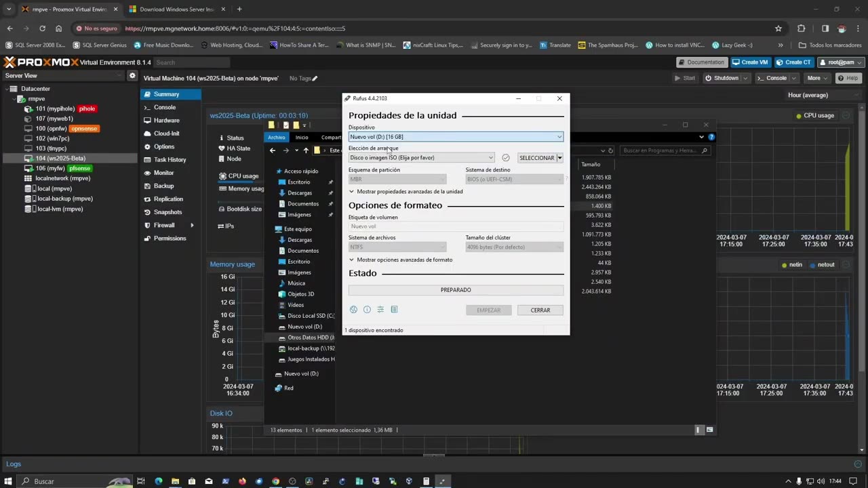Open the Hour (average) time range dropdown
Image resolution: width=868 pixels, height=488 pixels.
825,95
